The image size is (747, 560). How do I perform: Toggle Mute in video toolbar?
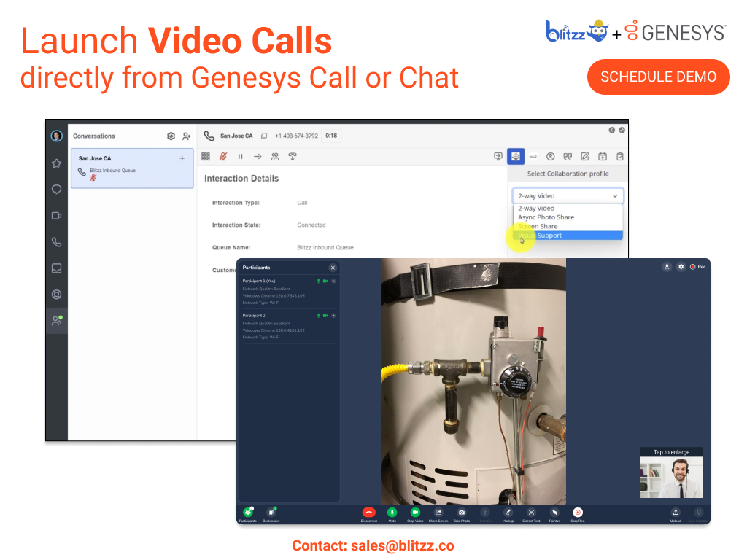(392, 514)
